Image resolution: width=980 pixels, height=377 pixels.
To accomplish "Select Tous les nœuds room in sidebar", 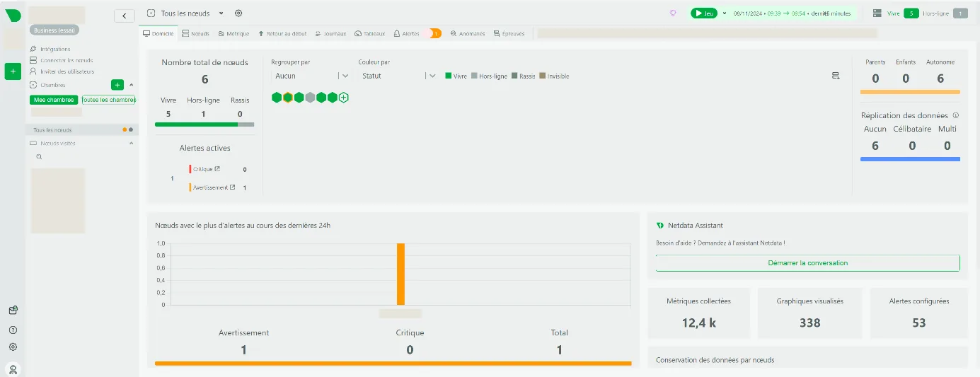I will tap(82, 129).
